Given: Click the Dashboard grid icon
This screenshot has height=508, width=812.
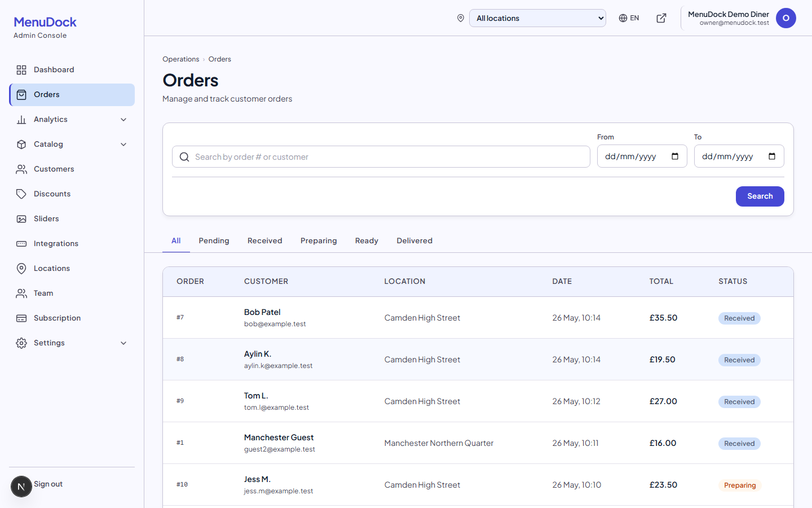Looking at the screenshot, I should pos(21,70).
